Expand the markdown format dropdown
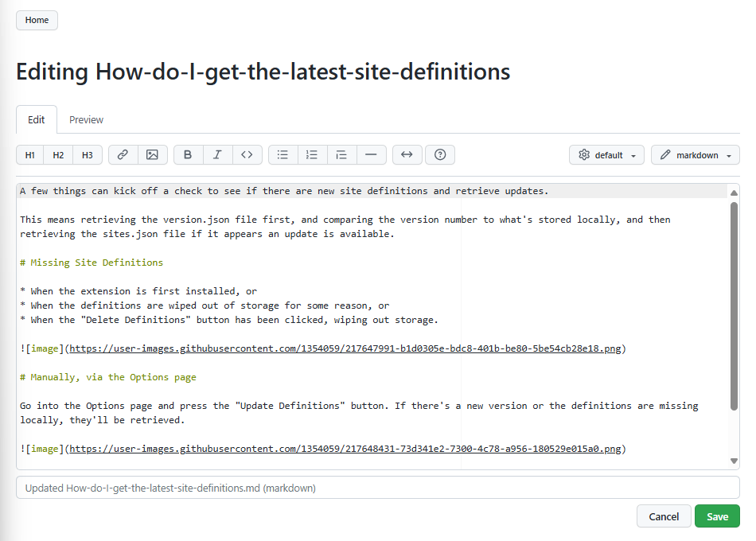The width and height of the screenshot is (756, 541). (x=695, y=155)
